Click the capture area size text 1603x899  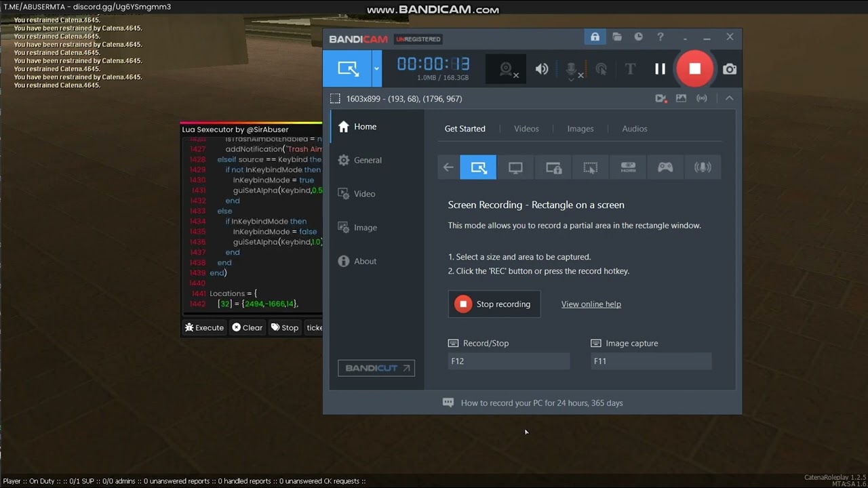click(404, 99)
